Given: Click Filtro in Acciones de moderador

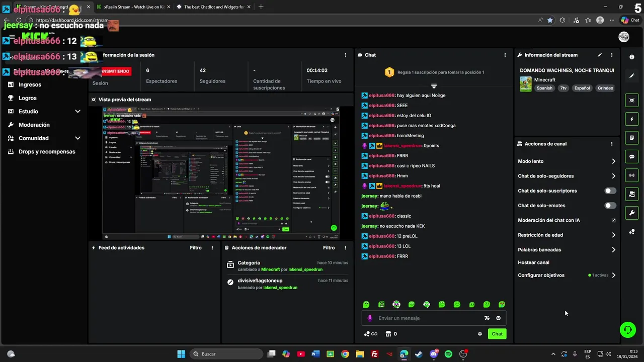Looking at the screenshot, I should [329, 247].
